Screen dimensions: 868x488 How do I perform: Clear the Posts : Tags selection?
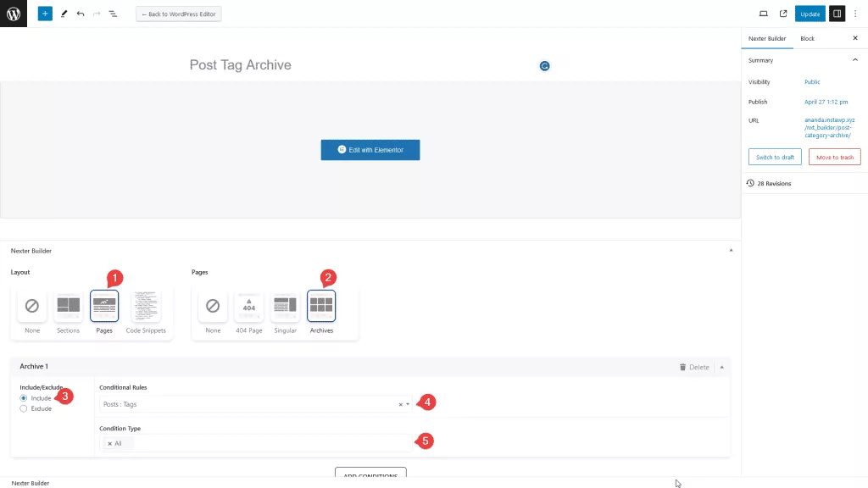coord(400,404)
